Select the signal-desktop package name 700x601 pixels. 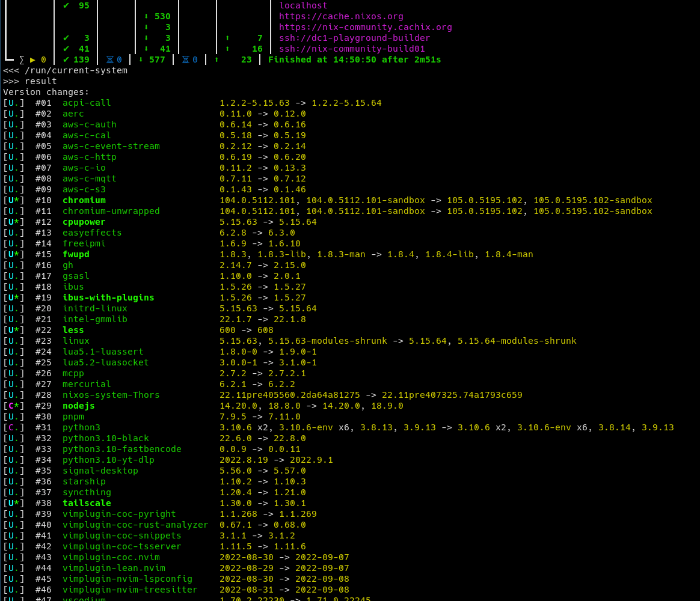(x=100, y=471)
